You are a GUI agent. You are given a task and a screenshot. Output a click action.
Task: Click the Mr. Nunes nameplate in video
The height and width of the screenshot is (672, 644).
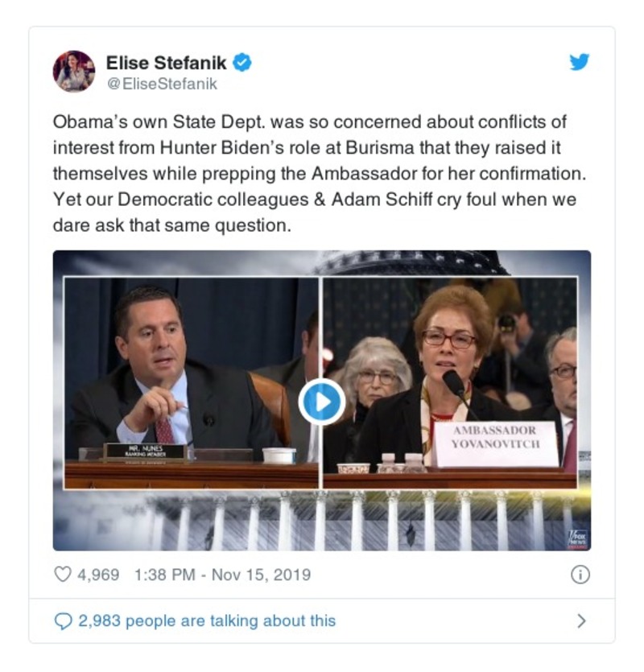pyautogui.click(x=143, y=451)
